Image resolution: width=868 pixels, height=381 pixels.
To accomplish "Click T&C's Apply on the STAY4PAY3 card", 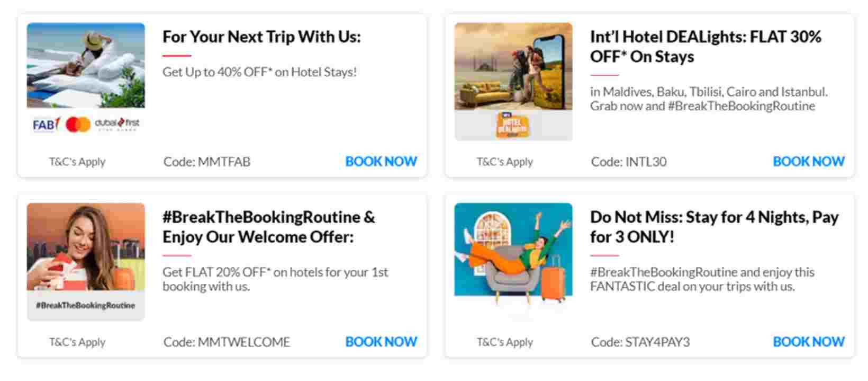I will pyautogui.click(x=504, y=342).
